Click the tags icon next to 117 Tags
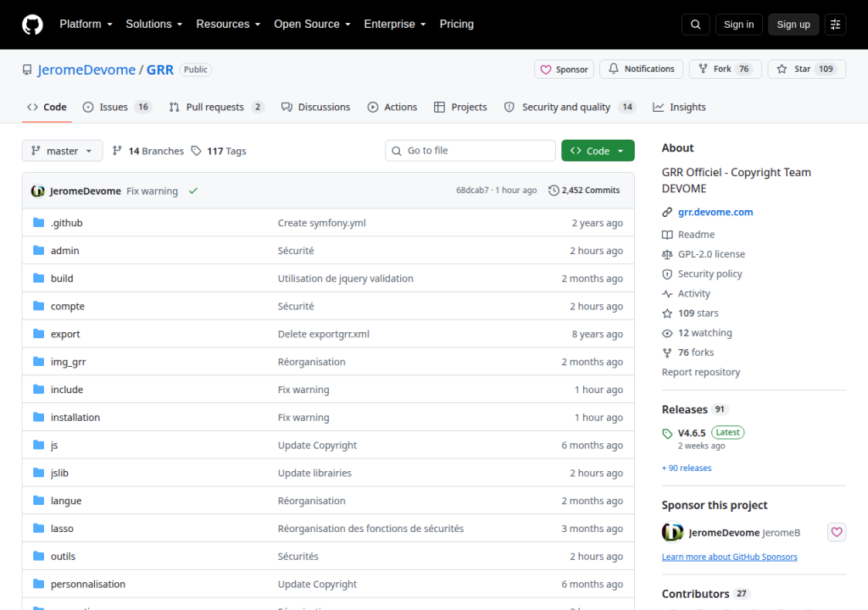The width and height of the screenshot is (868, 610). click(196, 151)
